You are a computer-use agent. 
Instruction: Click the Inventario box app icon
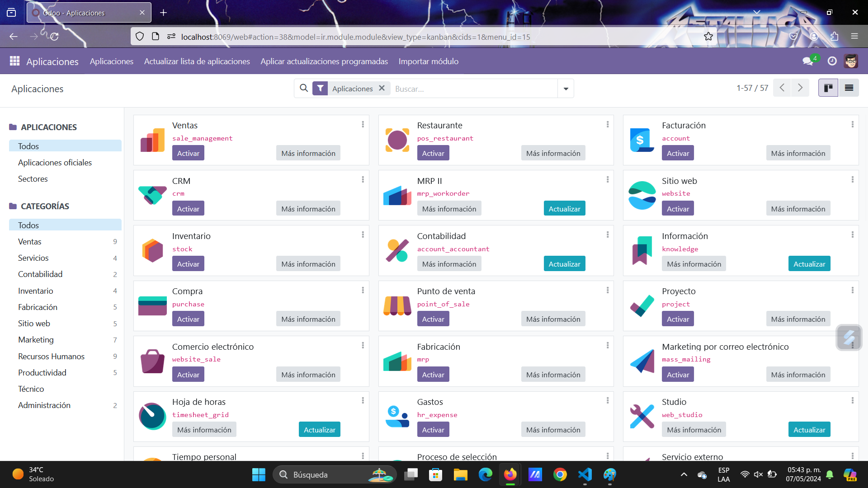pyautogui.click(x=152, y=250)
